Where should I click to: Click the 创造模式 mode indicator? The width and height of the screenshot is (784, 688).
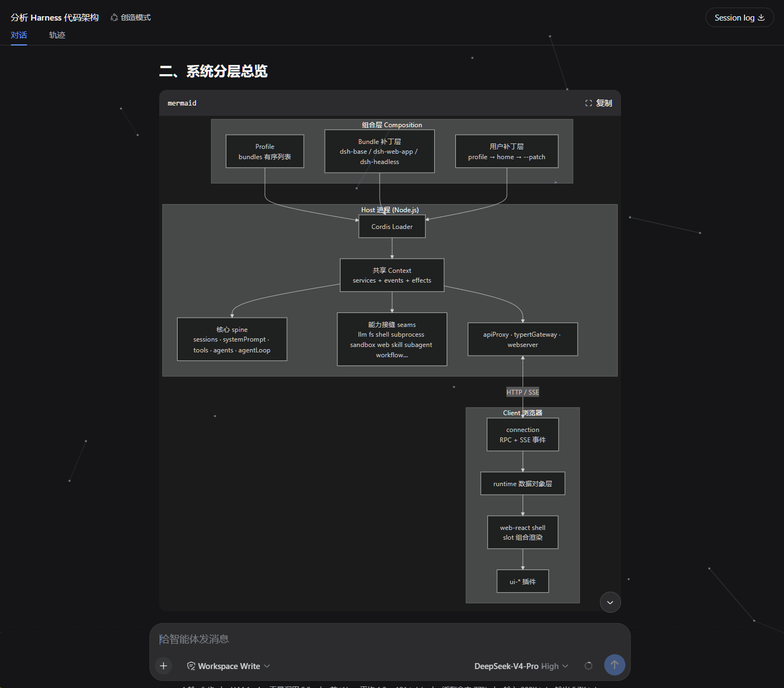(x=130, y=17)
